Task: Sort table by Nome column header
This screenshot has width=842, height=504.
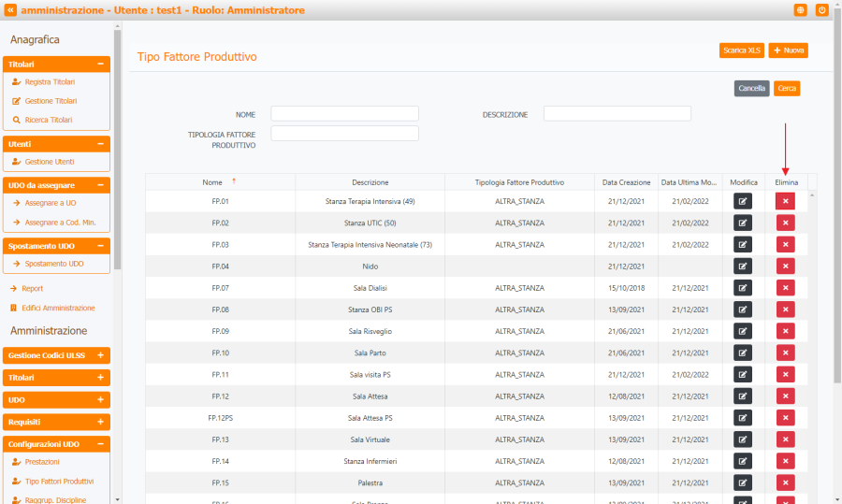Action: coord(212,182)
